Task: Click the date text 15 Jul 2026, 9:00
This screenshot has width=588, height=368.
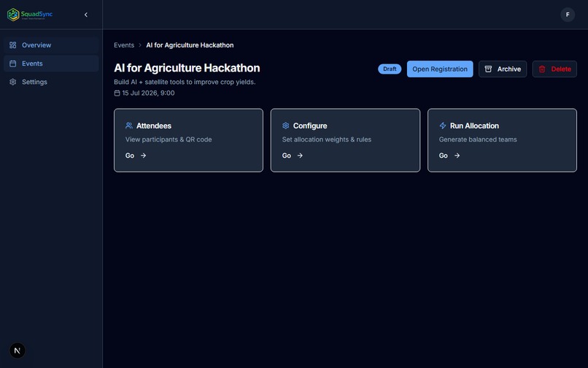Action: pyautogui.click(x=148, y=93)
